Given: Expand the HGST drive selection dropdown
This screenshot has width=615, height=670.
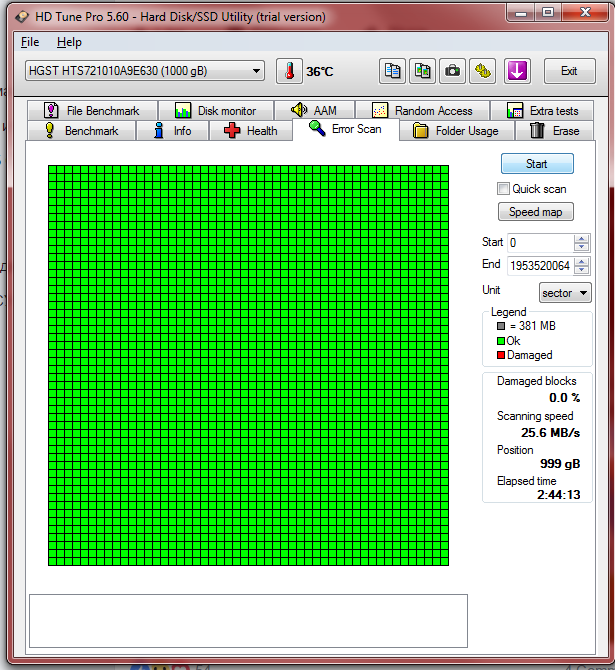Looking at the screenshot, I should pyautogui.click(x=145, y=71).
